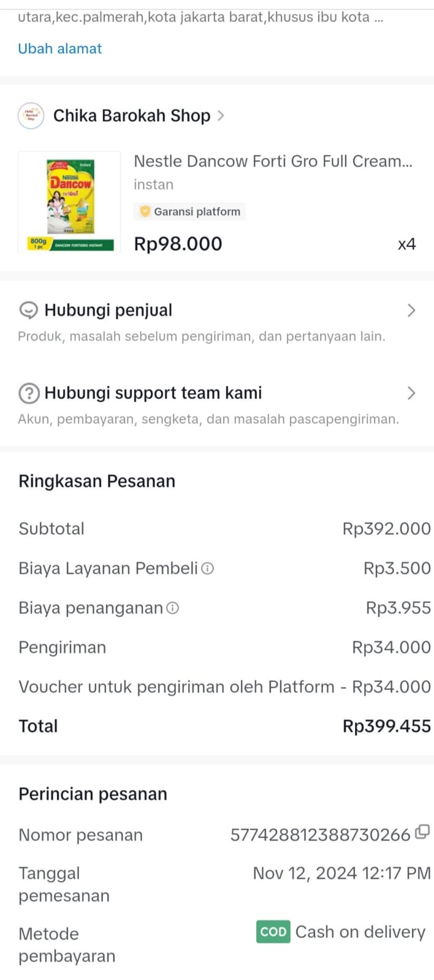Expand Hubungi penjual with right chevron
434x980 pixels.
tap(411, 311)
